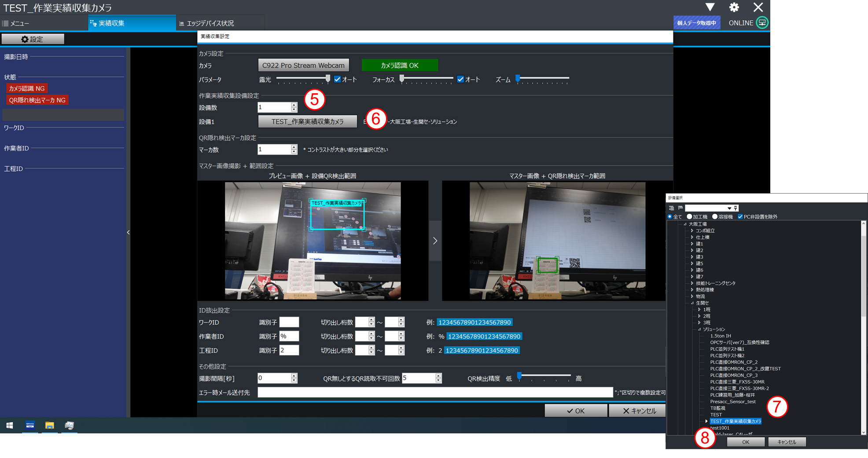Uncheck PC非設置を除外 checkbox

pyautogui.click(x=740, y=216)
